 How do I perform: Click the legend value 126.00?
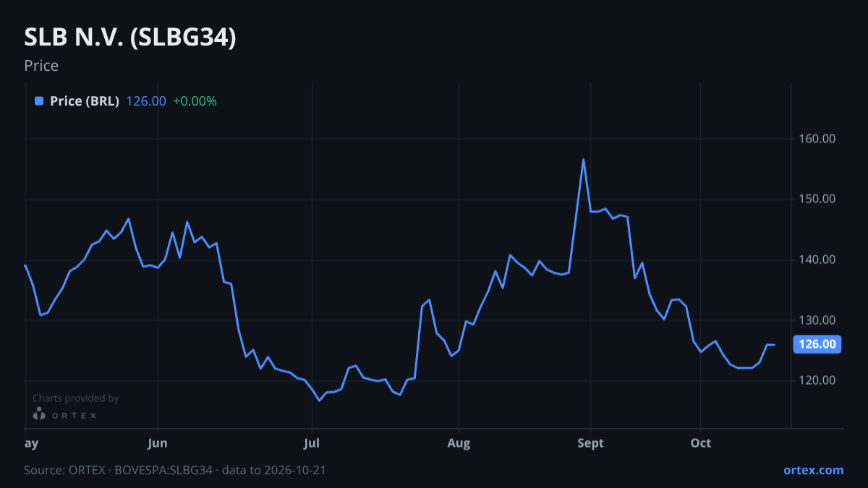146,101
